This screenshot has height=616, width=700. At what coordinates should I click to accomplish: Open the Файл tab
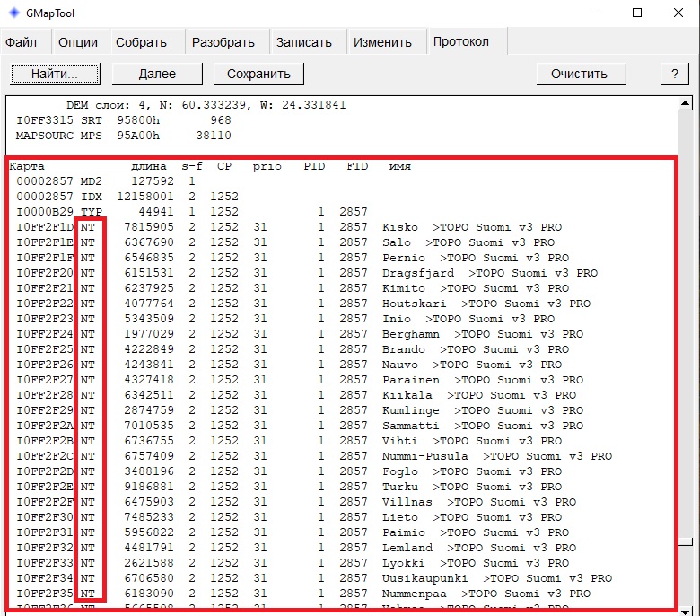pos(22,42)
